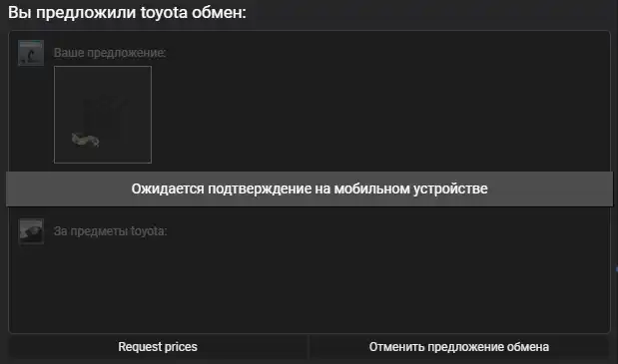Screen dimensions: 618x364
Task: Open your own profile avatar
Action: (31, 53)
